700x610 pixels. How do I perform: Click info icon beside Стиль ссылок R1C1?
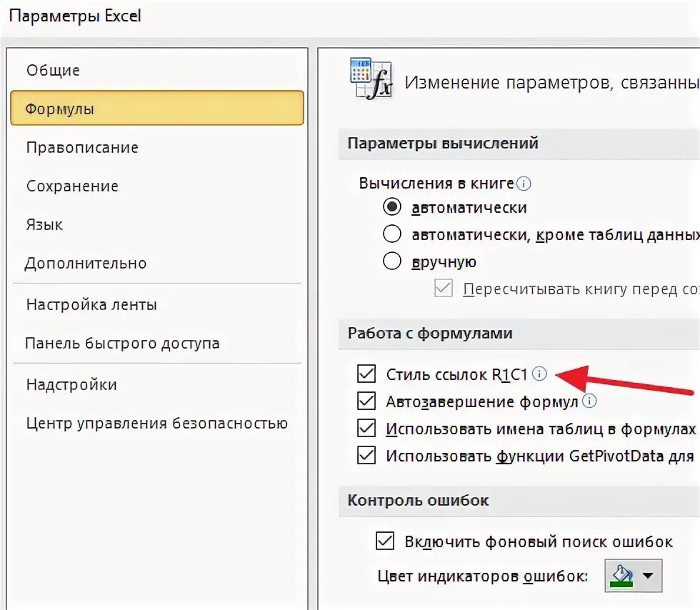coord(540,374)
